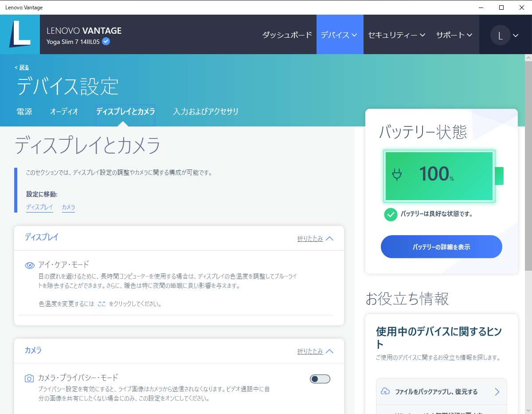
Task: Click the お役立ち情報 heading
Action: coord(407,299)
